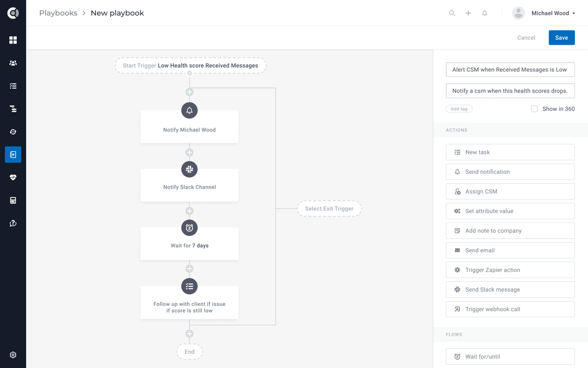
Task: Open search from the top bar magnifier icon
Action: coord(452,13)
